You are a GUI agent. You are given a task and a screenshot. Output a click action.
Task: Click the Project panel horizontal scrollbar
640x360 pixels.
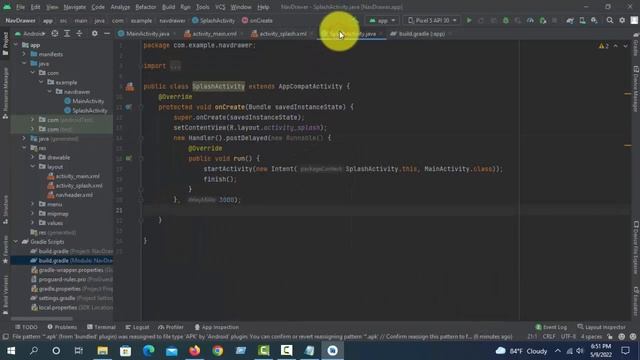point(42,318)
